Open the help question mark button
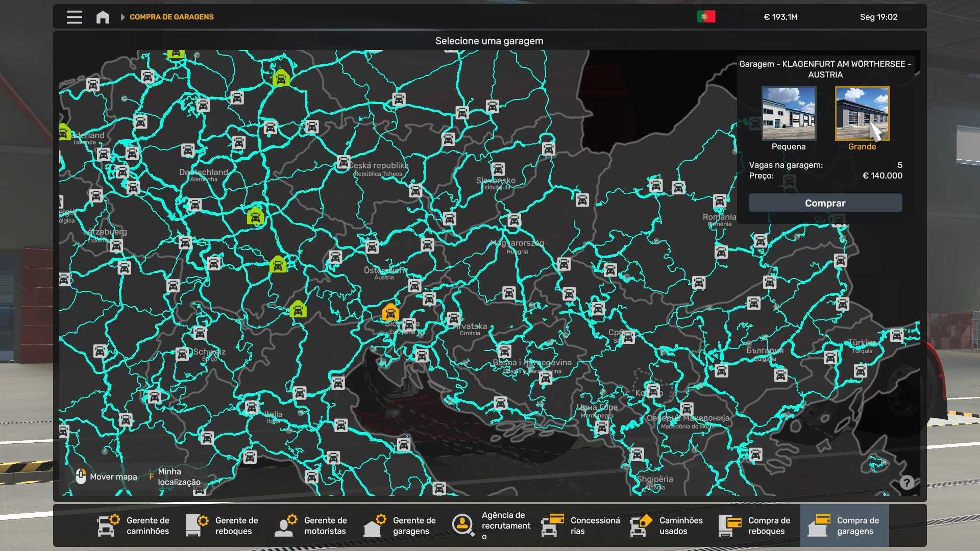The image size is (980, 551). (x=906, y=482)
